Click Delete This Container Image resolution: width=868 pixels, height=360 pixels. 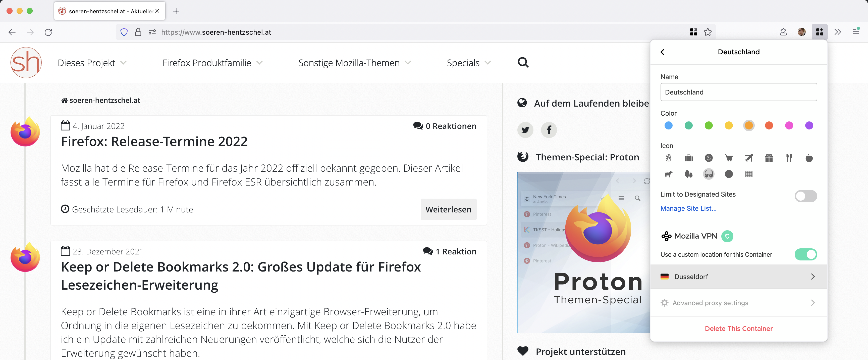739,329
